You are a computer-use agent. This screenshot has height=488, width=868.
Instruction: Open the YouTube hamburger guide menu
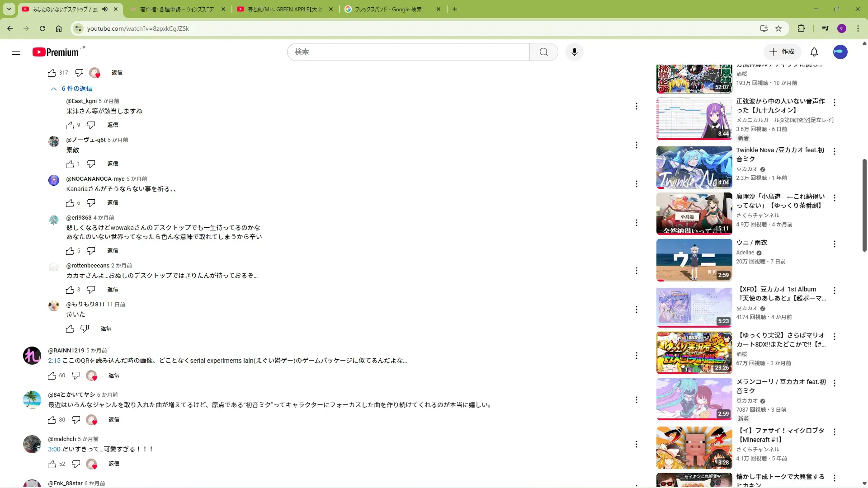[x=16, y=52]
